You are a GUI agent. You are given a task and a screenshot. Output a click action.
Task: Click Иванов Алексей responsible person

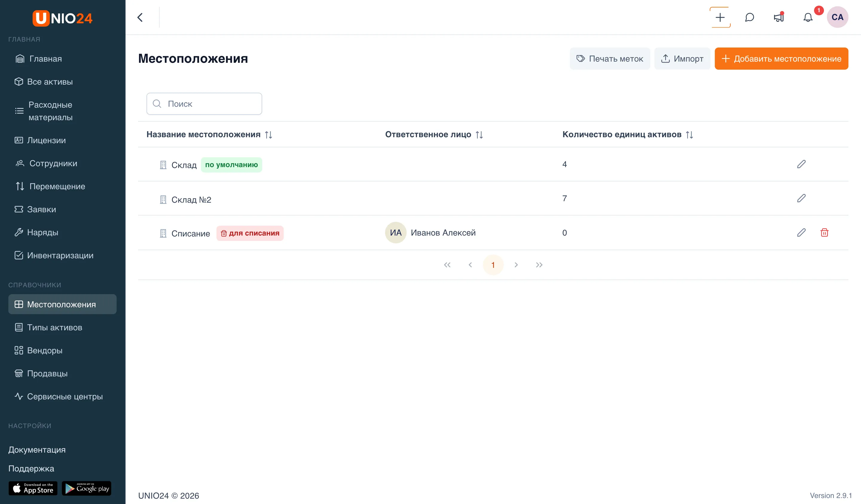coord(443,233)
